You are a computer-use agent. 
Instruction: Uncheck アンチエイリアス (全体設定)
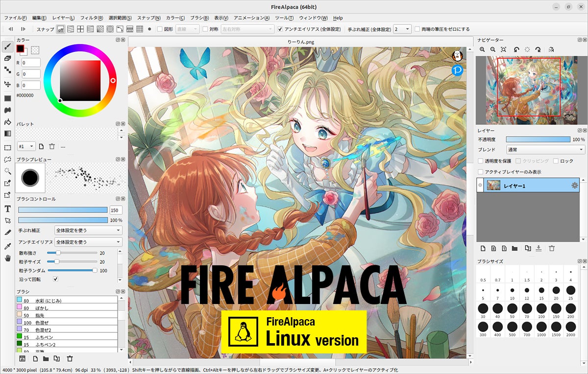[280, 29]
